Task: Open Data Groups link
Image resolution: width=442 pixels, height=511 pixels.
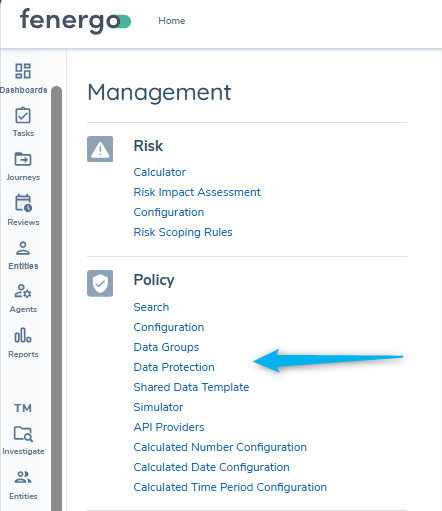Action: pyautogui.click(x=166, y=347)
